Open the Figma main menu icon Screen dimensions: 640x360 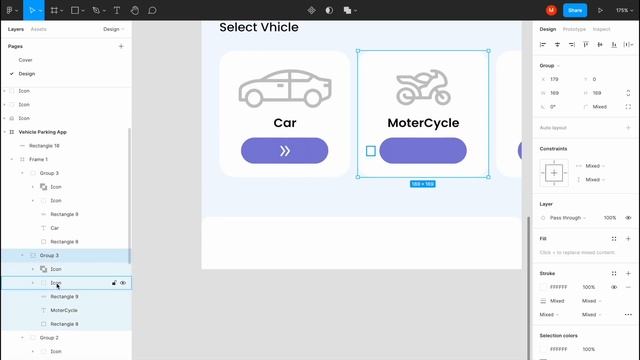(10, 10)
